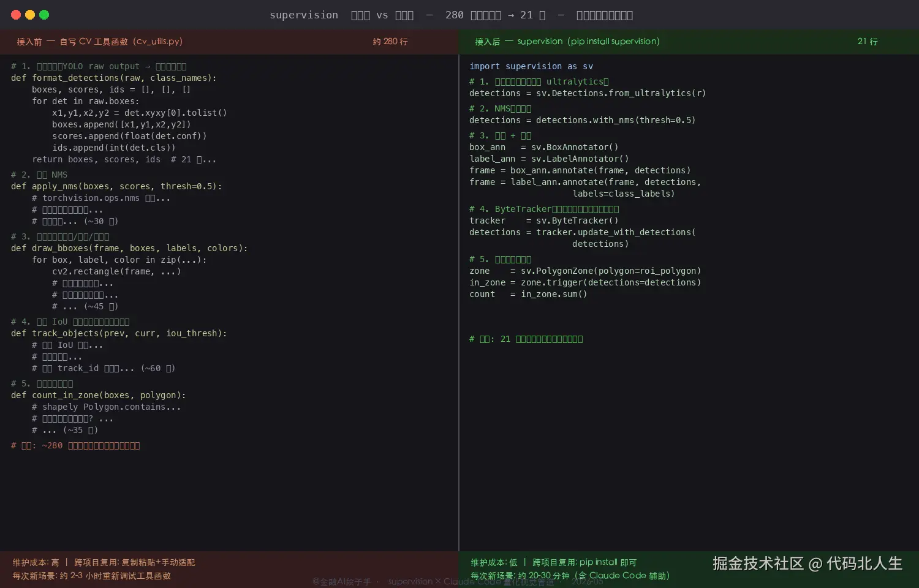Click the '# torchvision.ops.nms' comment line

pyautogui.click(x=101, y=198)
